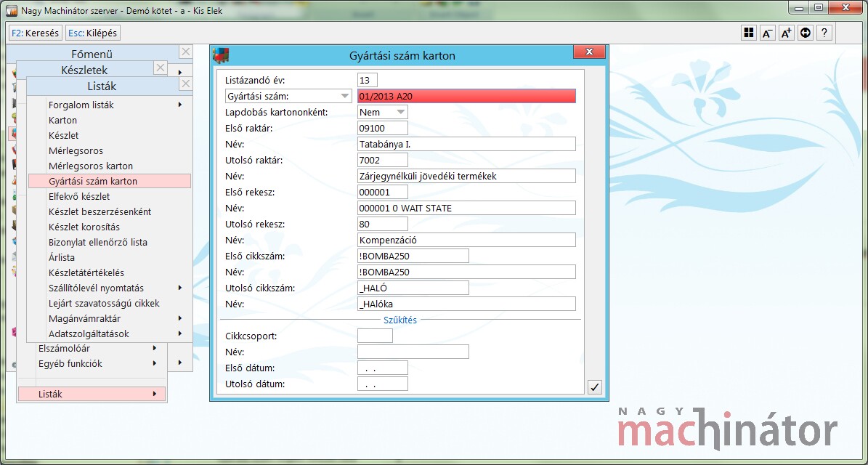Click the Gyártási szám karton dialog title icon
The height and width of the screenshot is (465, 868).
coord(221,55)
